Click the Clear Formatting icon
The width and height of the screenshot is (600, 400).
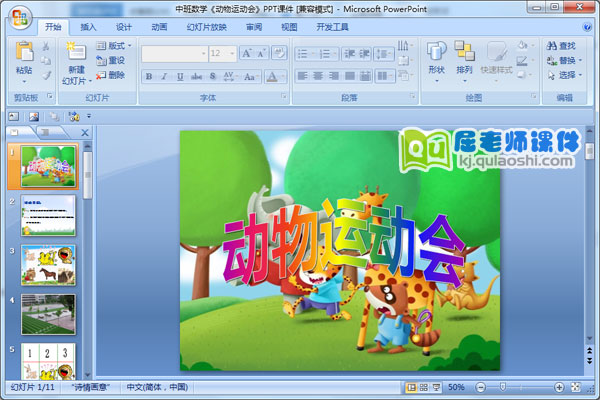279,53
